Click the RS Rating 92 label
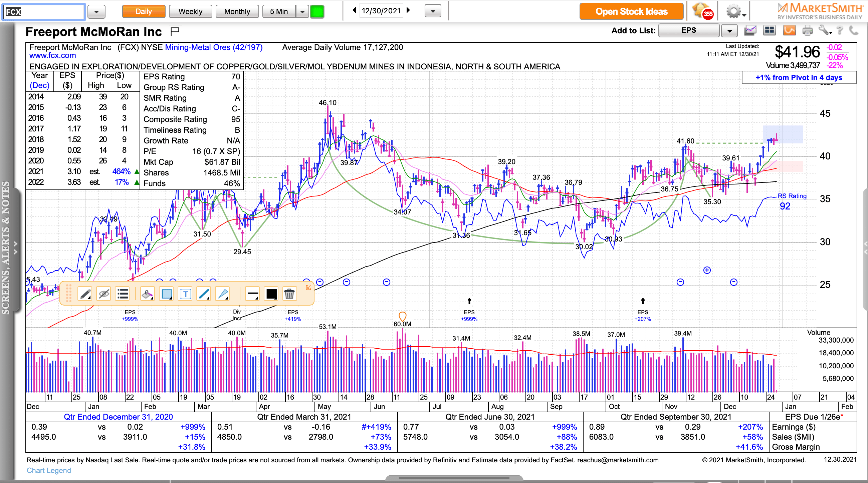The width and height of the screenshot is (868, 483). 792,201
